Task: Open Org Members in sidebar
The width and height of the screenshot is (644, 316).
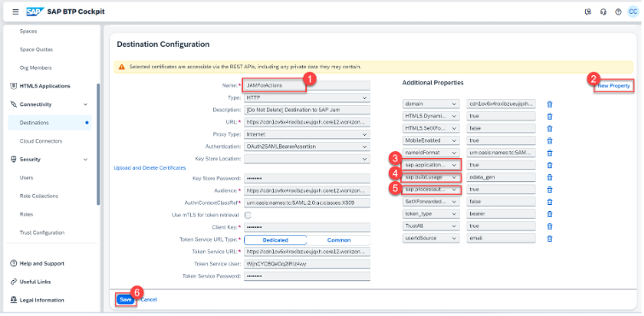Action: 36,67
